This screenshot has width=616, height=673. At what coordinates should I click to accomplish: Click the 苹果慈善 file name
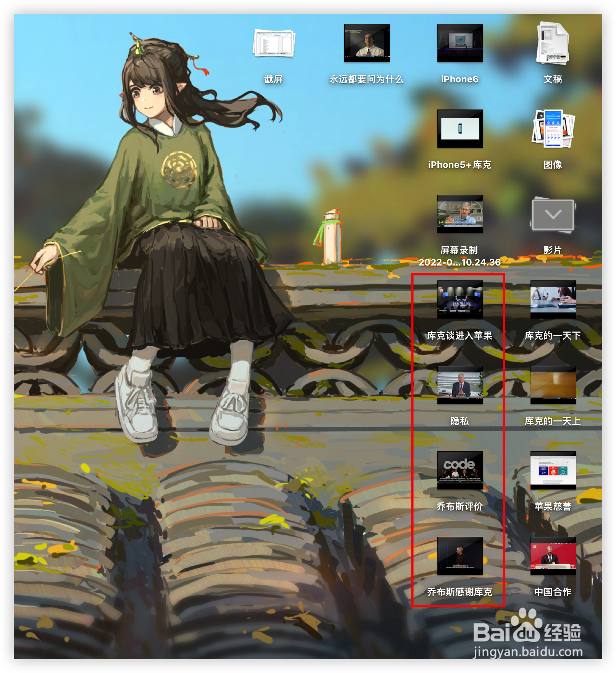pos(553,507)
